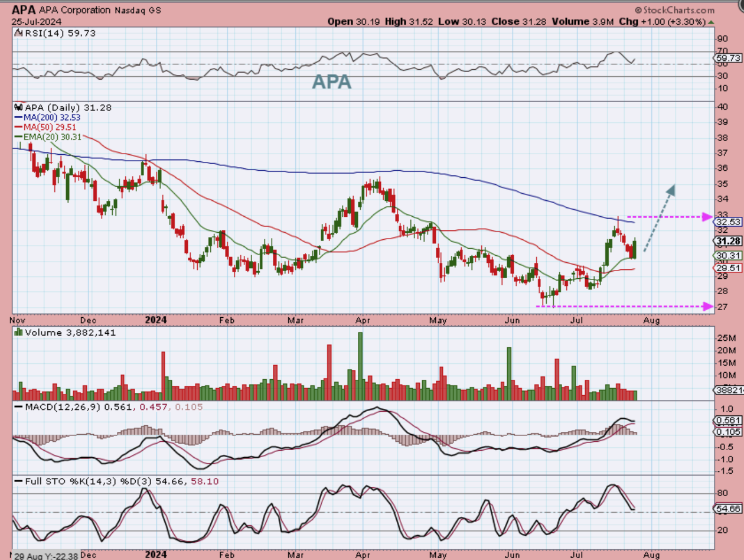The height and width of the screenshot is (560, 744).
Task: Click the 'APA Corporation' company name
Action: click(x=76, y=10)
